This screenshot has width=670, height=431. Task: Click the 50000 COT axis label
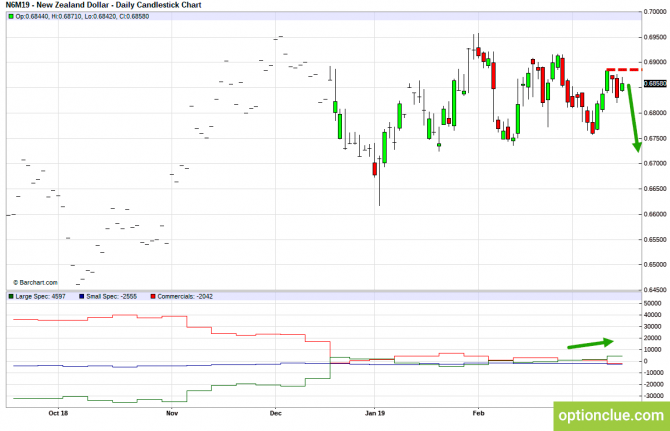(x=652, y=303)
